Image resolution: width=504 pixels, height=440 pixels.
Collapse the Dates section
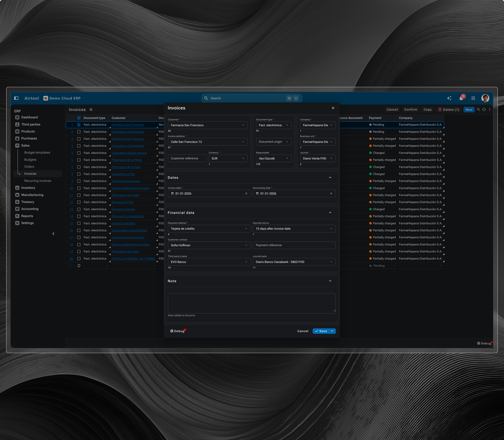tap(330, 177)
